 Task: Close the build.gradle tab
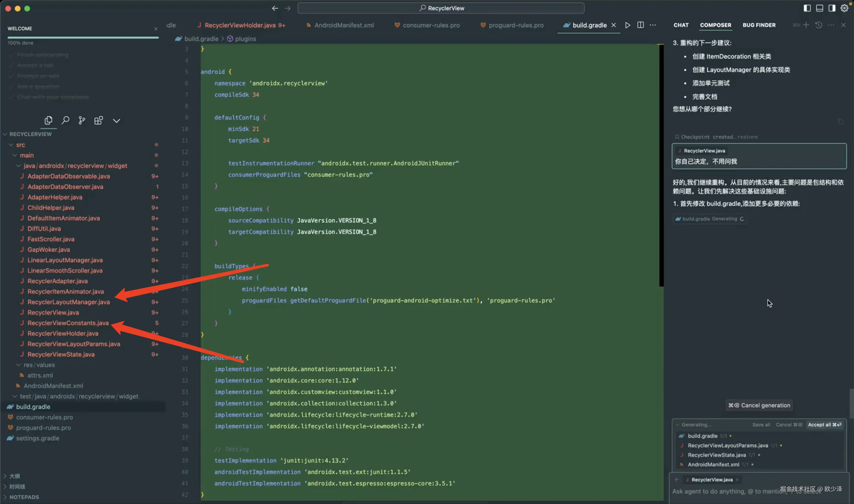tap(614, 25)
